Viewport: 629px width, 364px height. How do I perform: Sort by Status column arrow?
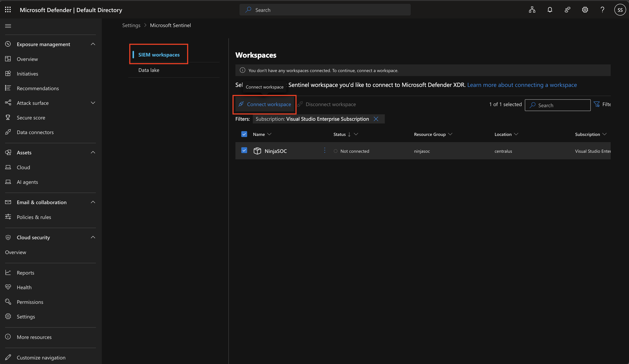pos(349,134)
